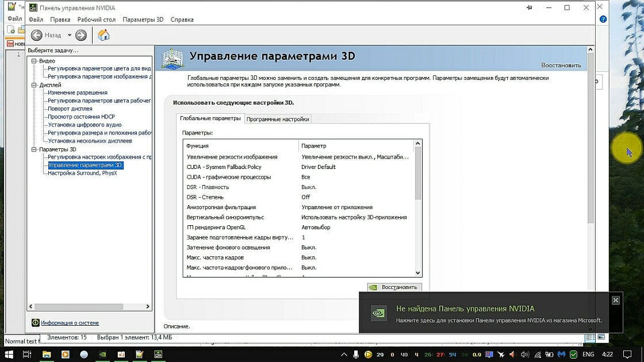This screenshot has width=644, height=362.
Task: Collapse the Дисплей tree node
Action: (34, 85)
